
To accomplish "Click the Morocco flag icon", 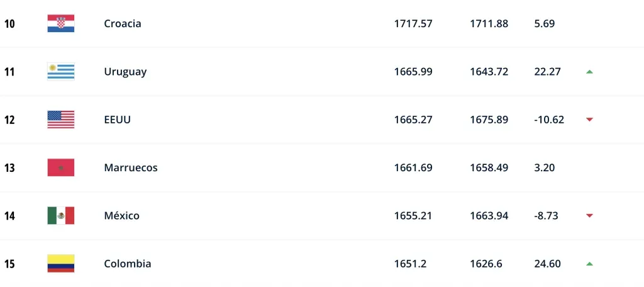I will pos(61,168).
